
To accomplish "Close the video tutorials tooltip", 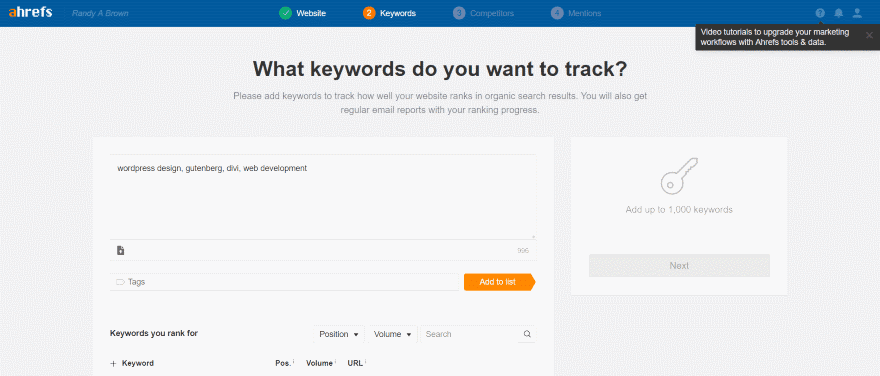I will (x=869, y=35).
